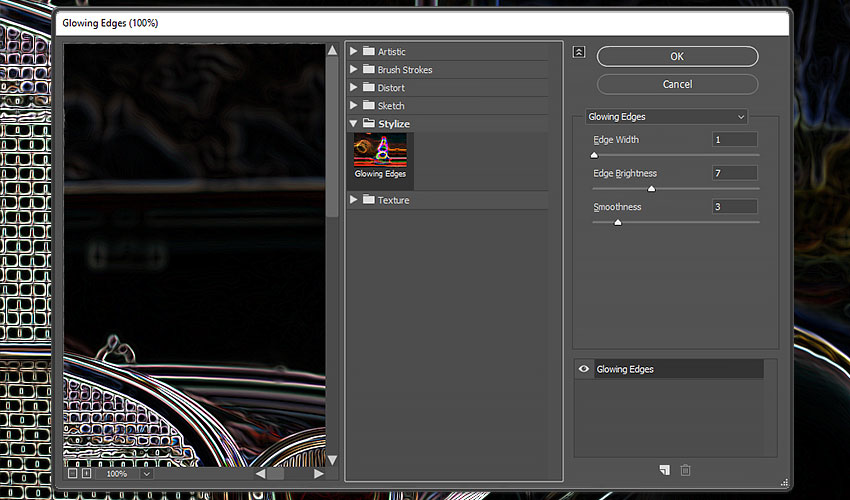Click the Sketch folder icon

(x=369, y=105)
